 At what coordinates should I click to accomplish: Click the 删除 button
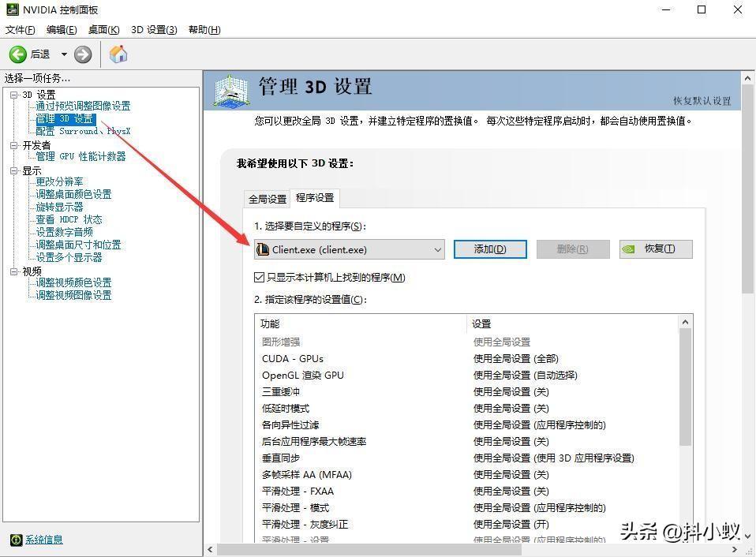pyautogui.click(x=573, y=249)
